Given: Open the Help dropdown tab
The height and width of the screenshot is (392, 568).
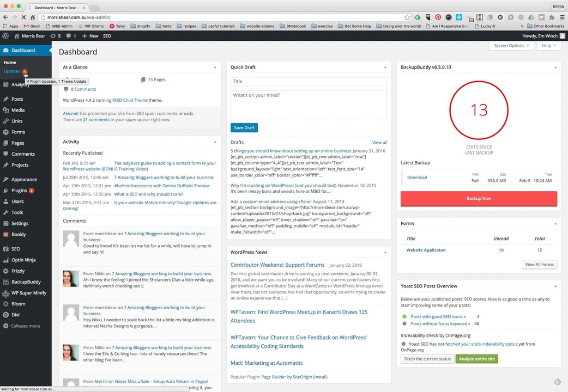Looking at the screenshot, I should click(x=549, y=46).
